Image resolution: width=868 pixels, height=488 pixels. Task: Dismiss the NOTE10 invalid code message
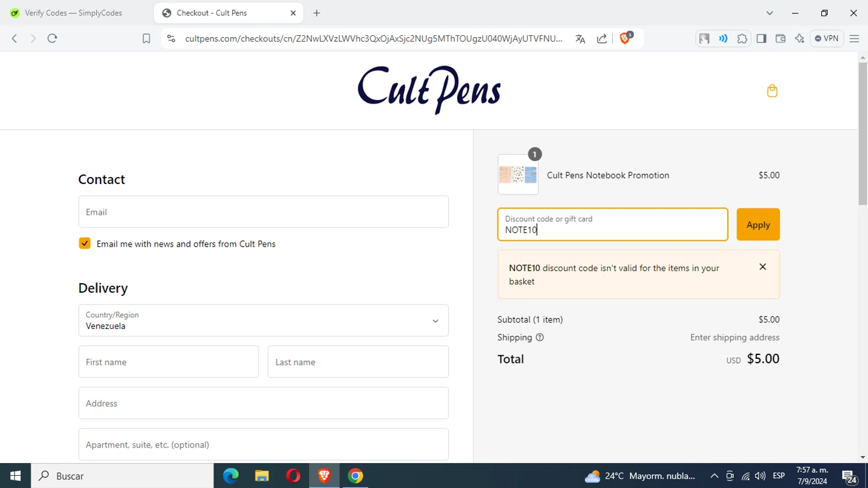pos(763,267)
